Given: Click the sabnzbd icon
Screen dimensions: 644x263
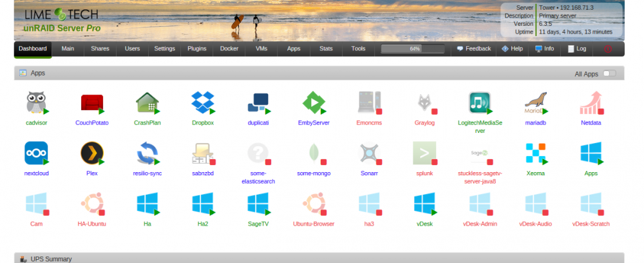Looking at the screenshot, I should [x=203, y=153].
